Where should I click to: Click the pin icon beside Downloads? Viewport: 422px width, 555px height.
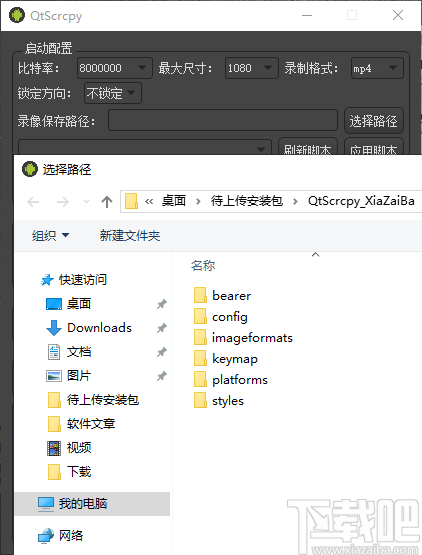161,328
